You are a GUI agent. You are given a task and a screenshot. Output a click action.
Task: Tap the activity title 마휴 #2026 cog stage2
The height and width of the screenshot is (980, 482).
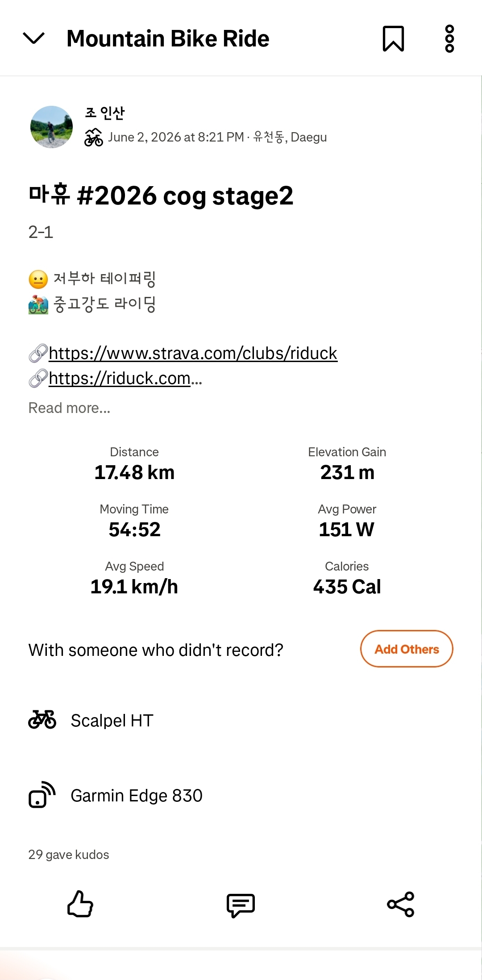point(161,196)
